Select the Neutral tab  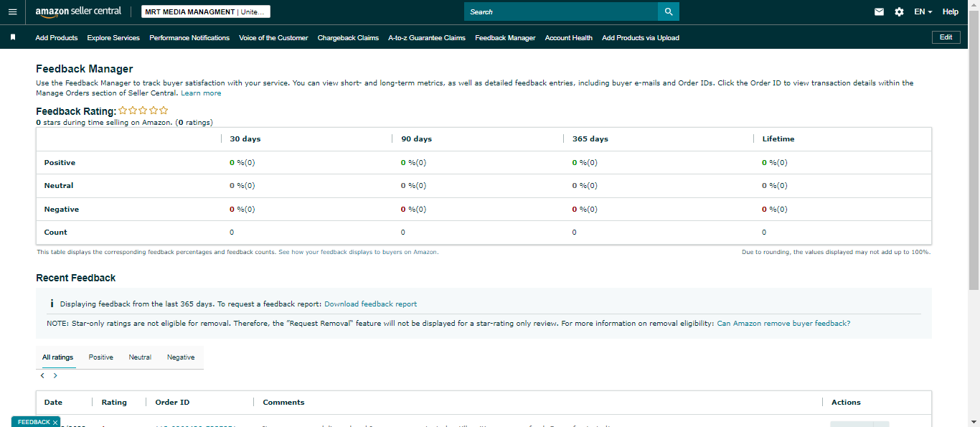click(140, 357)
